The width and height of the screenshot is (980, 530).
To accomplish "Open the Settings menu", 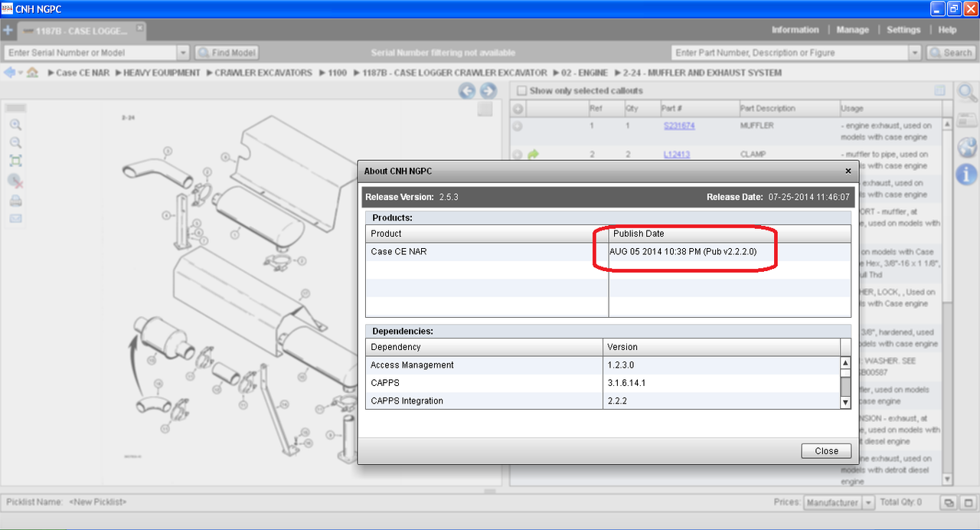I will (903, 30).
